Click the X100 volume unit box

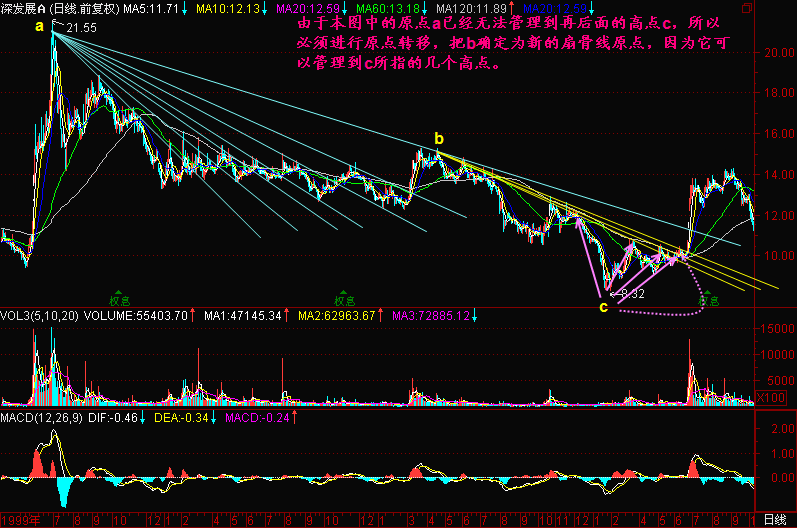(x=771, y=397)
